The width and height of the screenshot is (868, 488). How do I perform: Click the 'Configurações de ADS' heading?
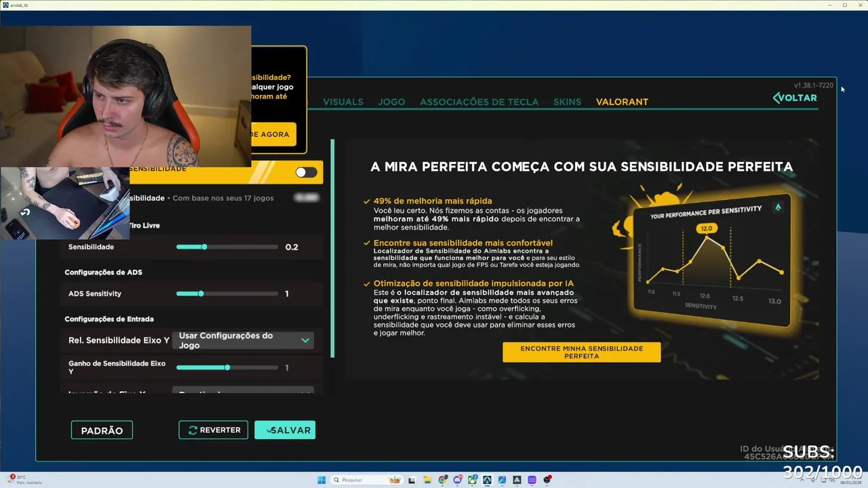pos(103,272)
